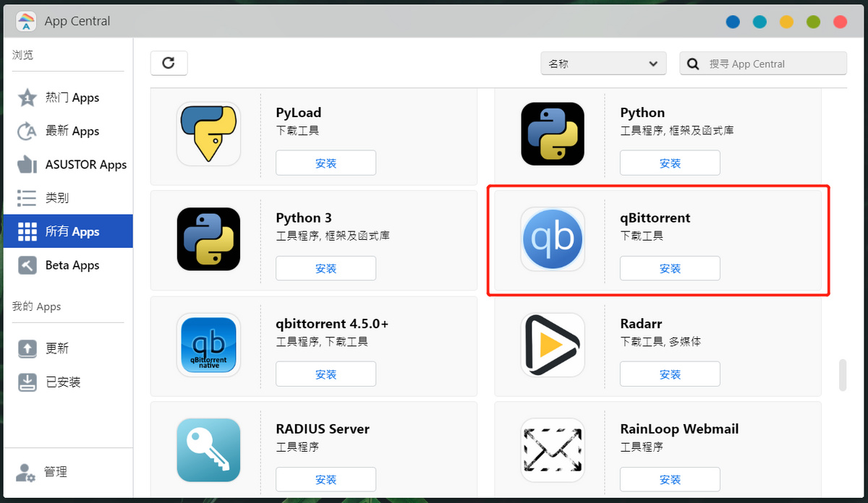Click the refresh button
The width and height of the screenshot is (868, 503).
click(169, 63)
